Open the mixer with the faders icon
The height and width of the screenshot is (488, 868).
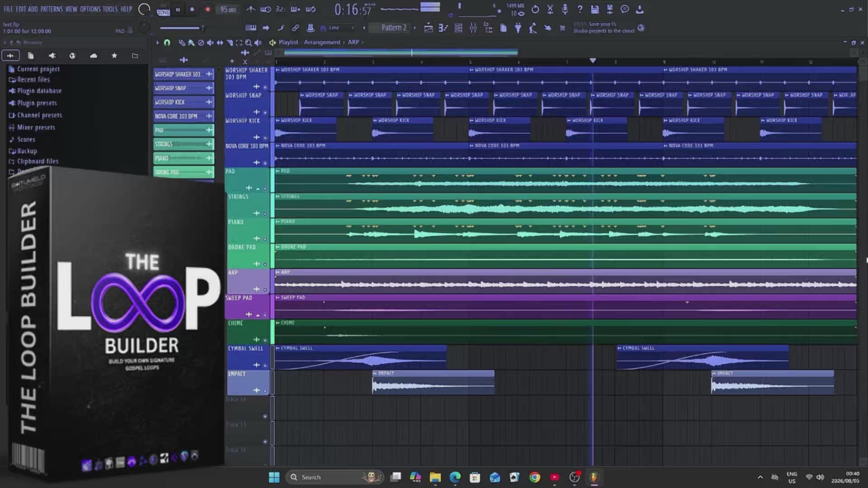click(x=473, y=28)
